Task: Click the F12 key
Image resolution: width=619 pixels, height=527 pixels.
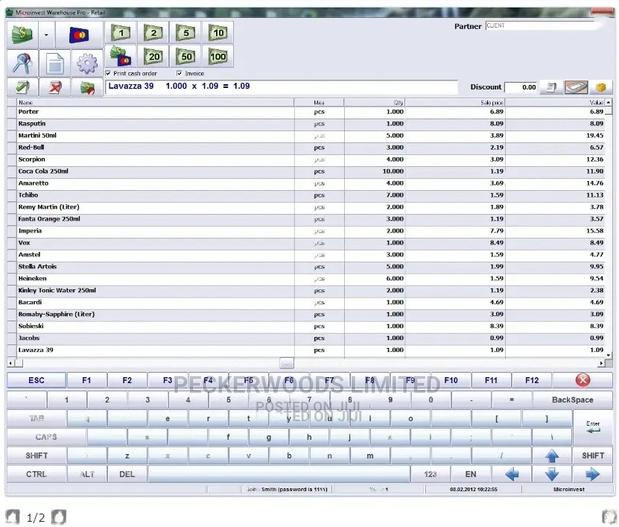Action: [532, 380]
